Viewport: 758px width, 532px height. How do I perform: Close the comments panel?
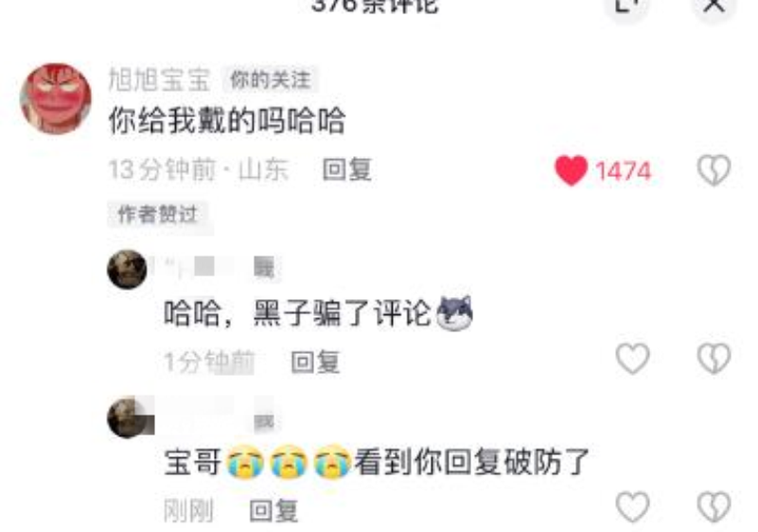coord(714,5)
